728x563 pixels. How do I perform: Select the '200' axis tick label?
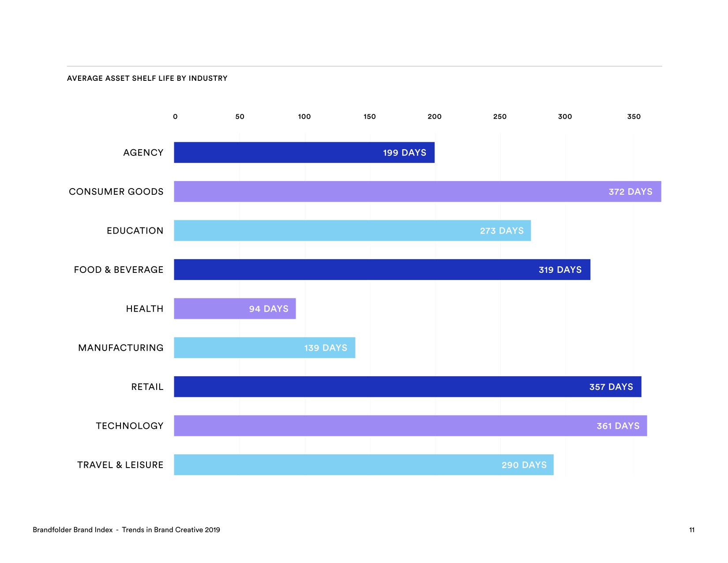pyautogui.click(x=435, y=117)
